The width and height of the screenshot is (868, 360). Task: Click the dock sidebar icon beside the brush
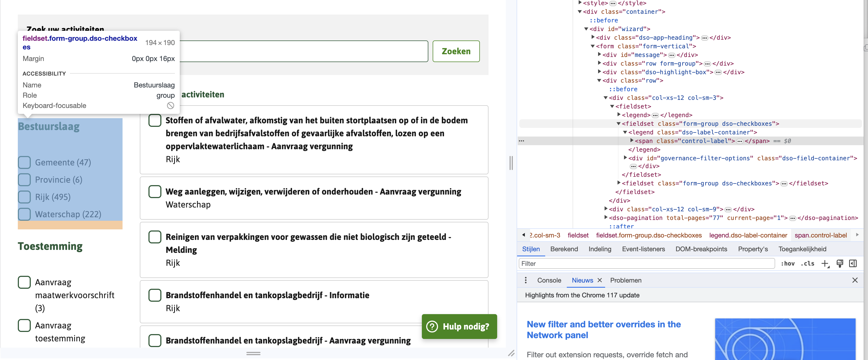pyautogui.click(x=853, y=263)
